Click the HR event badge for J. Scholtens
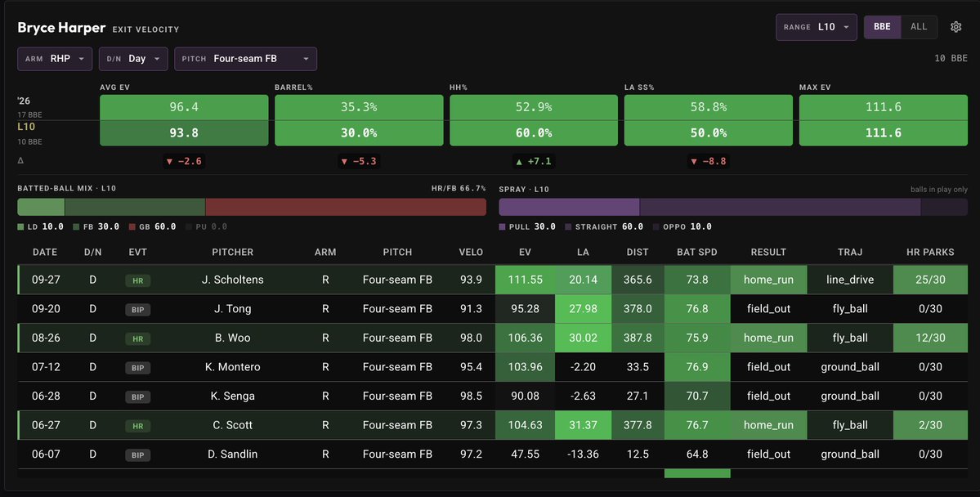 click(x=137, y=280)
